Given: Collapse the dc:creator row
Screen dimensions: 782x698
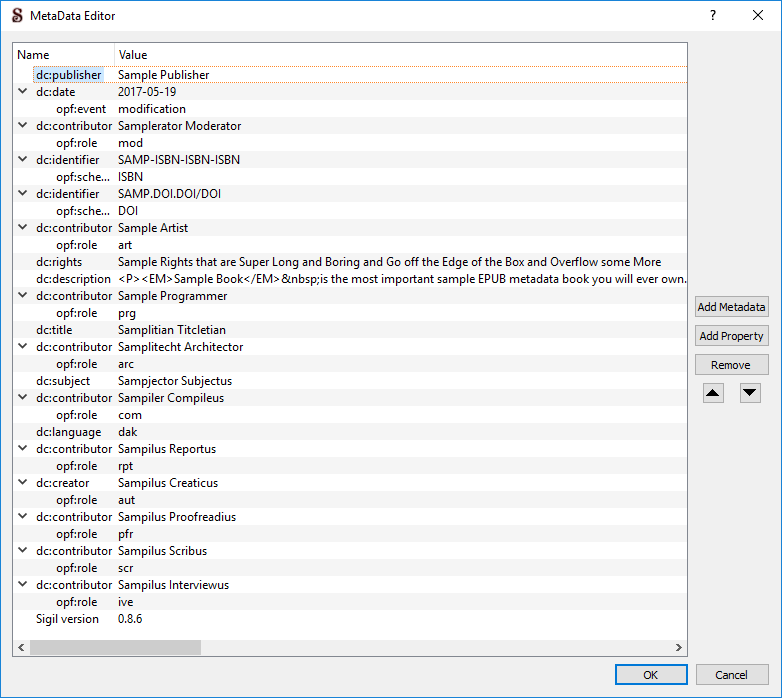Looking at the screenshot, I should pyautogui.click(x=23, y=483).
